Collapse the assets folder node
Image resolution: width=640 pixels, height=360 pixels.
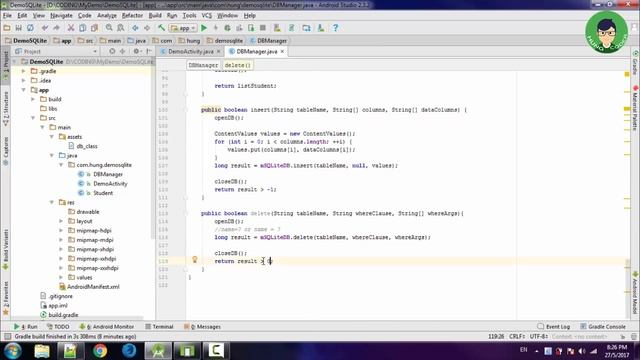coord(52,137)
